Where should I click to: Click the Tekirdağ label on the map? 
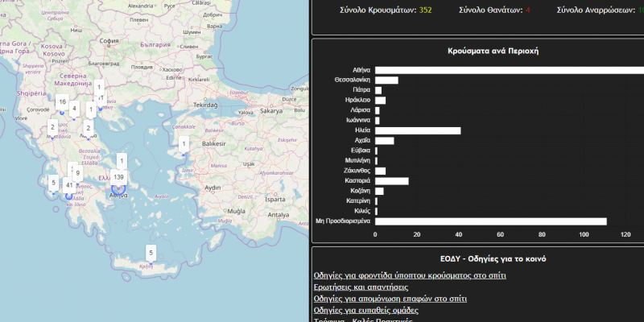click(x=205, y=105)
